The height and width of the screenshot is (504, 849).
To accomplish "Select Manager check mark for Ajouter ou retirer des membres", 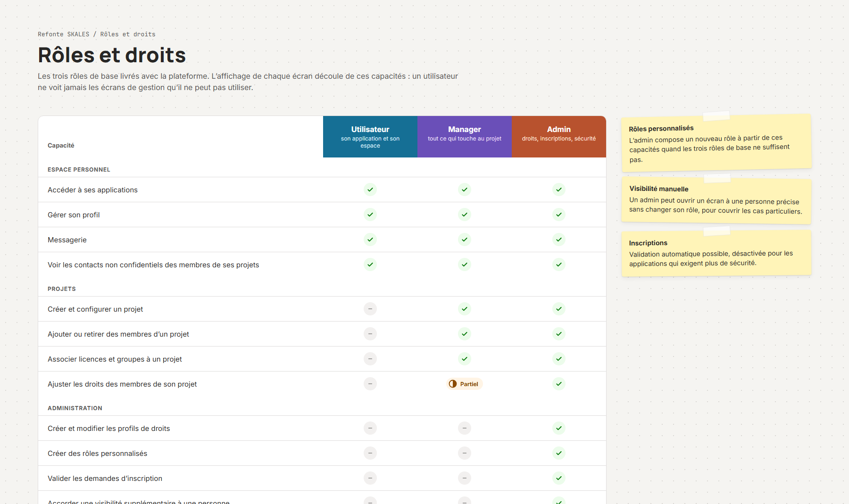I will click(465, 334).
